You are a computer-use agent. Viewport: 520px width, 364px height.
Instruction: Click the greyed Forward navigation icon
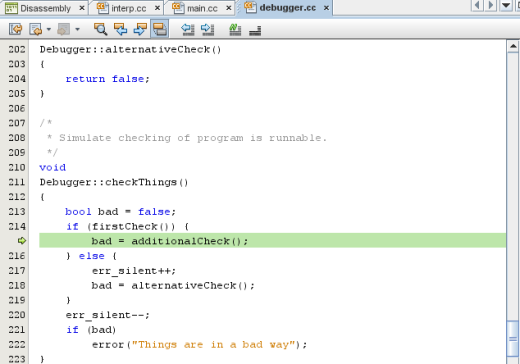[x=63, y=29]
